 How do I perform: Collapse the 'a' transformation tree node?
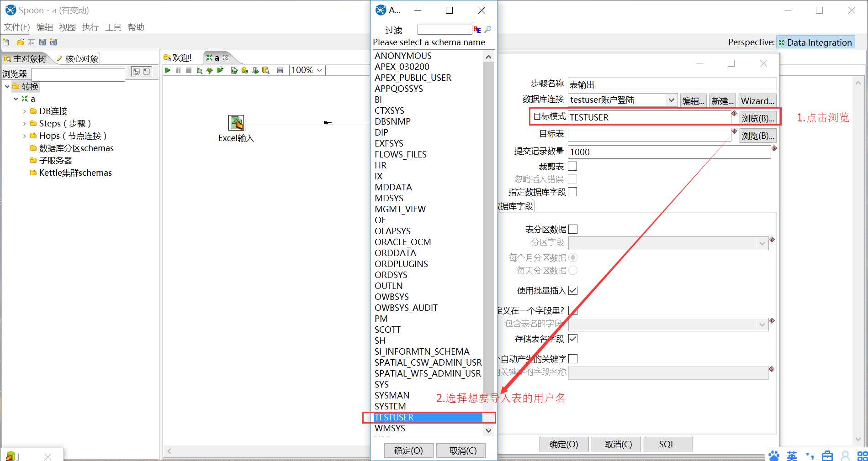click(16, 99)
